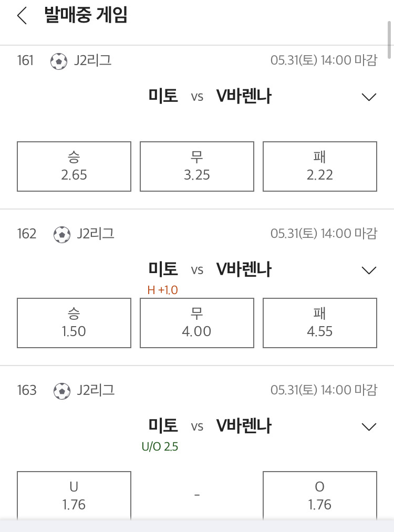Choose 패 4.55 handicap bet

pyautogui.click(x=320, y=323)
